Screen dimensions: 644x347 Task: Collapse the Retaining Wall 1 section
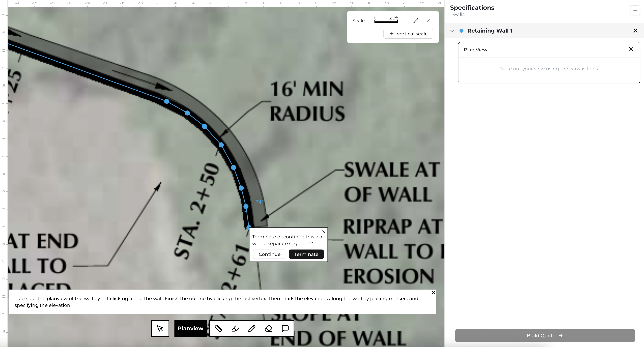[x=452, y=31]
